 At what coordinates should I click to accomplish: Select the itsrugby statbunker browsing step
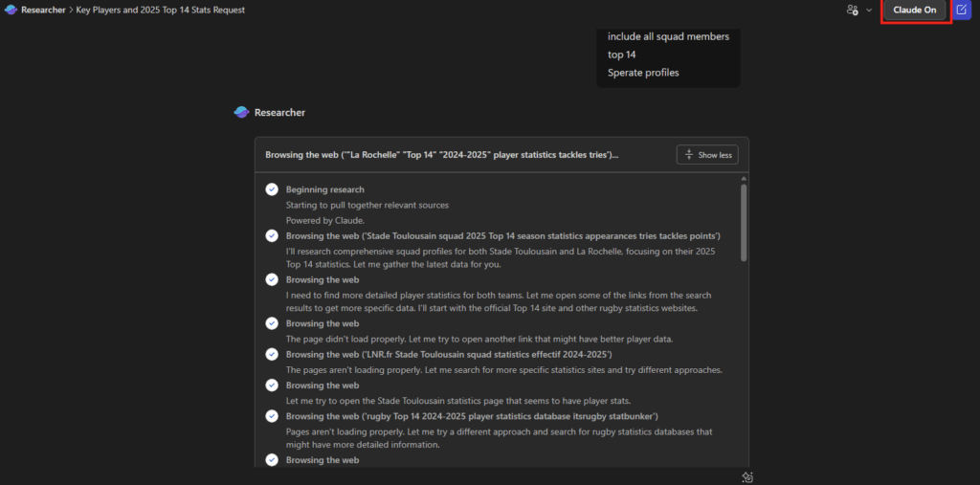472,416
